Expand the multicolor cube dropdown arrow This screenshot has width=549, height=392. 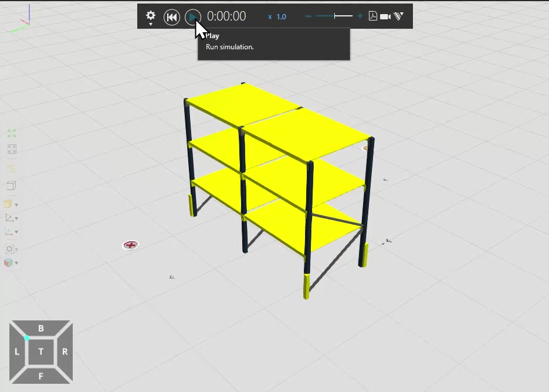[x=16, y=263]
